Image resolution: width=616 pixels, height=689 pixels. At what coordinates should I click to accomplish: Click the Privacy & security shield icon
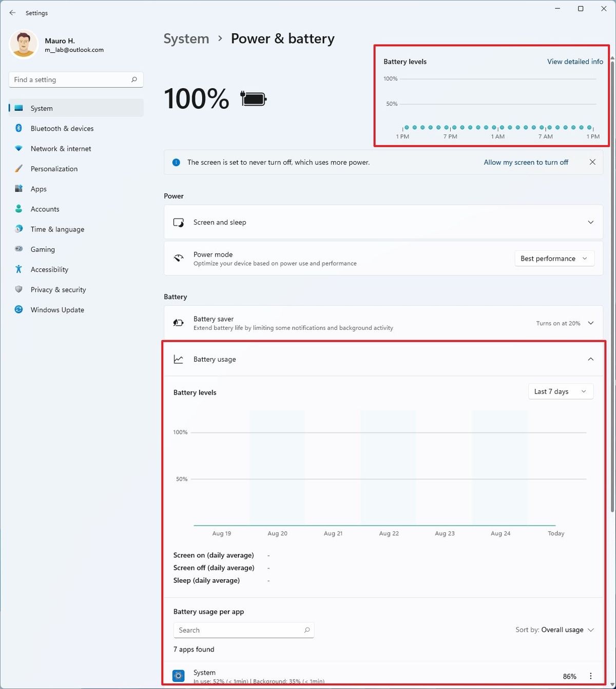[18, 289]
